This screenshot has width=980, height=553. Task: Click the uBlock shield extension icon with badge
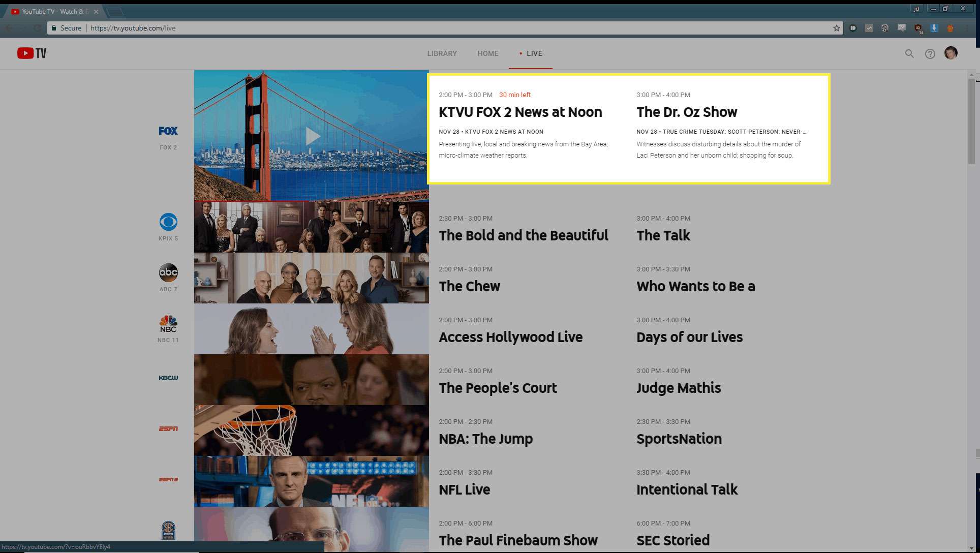pos(918,28)
